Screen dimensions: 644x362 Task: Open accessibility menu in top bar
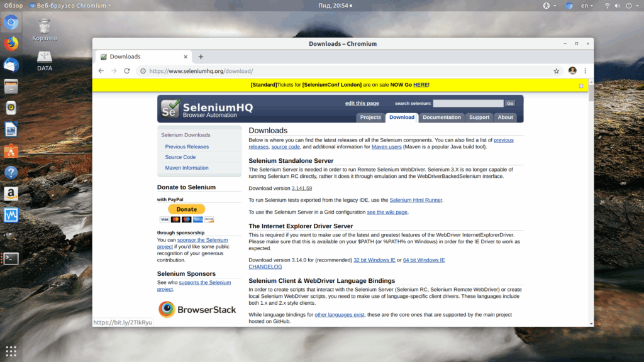(x=549, y=6)
